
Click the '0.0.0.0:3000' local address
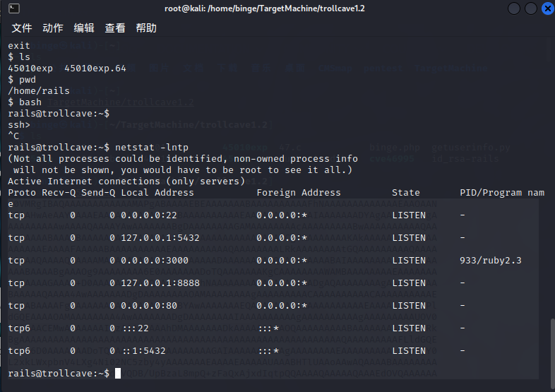click(155, 261)
